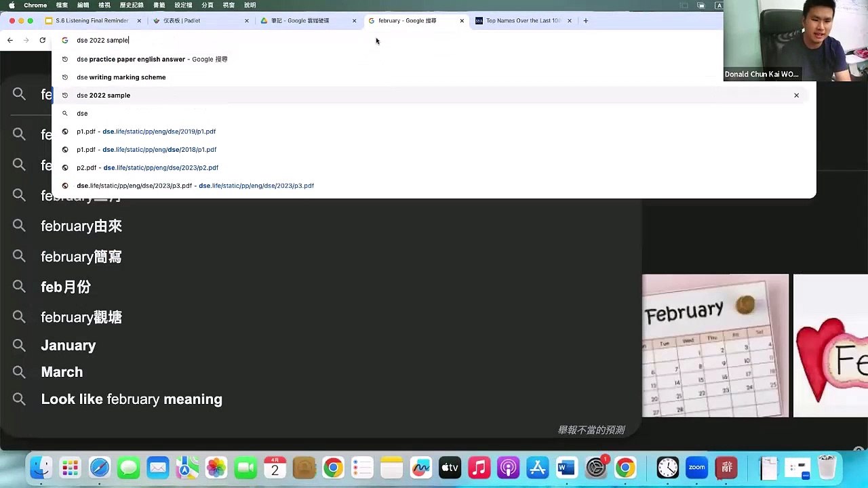Launch Freeform from the dock
This screenshot has height=488, width=868.
click(x=420, y=468)
